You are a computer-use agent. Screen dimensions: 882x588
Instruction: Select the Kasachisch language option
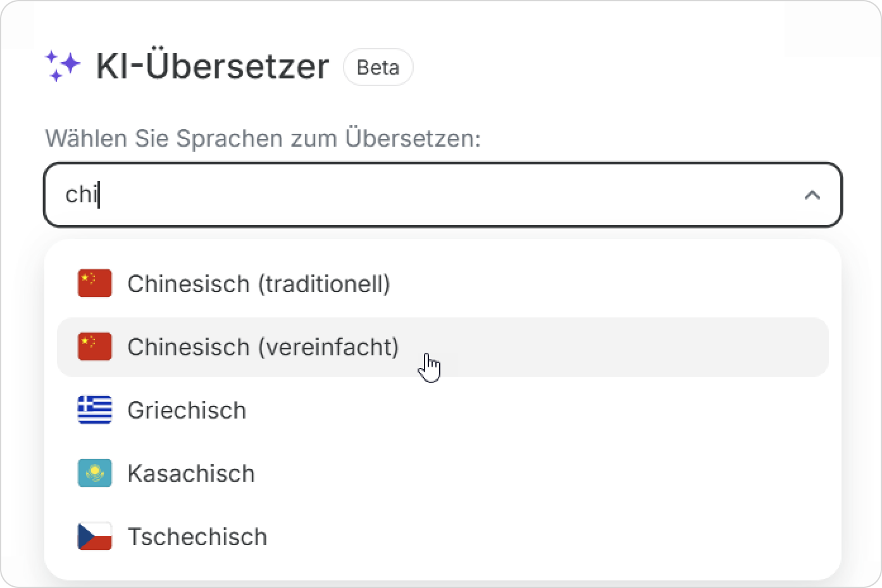191,474
